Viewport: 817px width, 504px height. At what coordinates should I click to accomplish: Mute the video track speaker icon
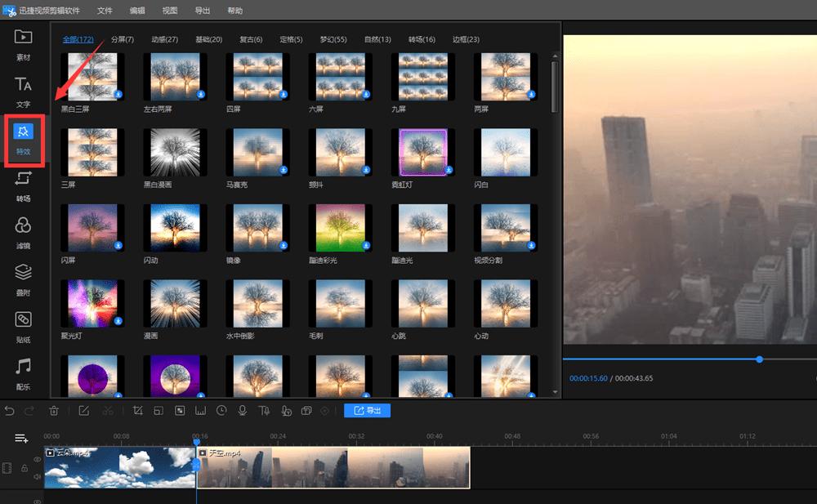[x=38, y=476]
